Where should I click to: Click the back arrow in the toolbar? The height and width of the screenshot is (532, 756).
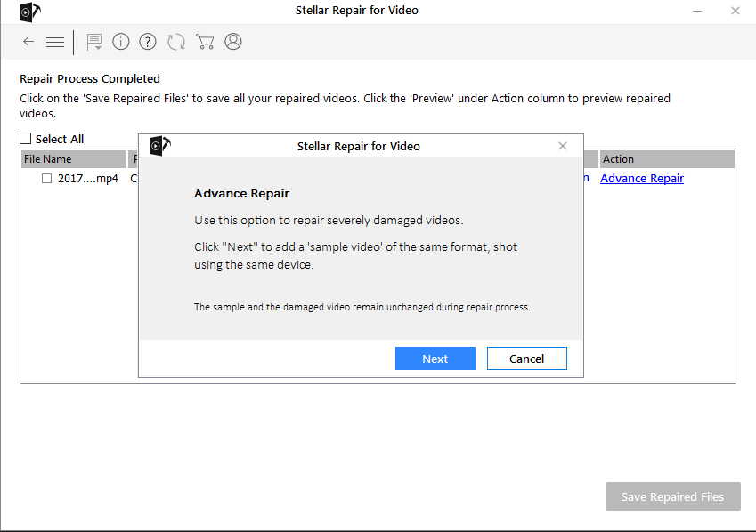28,42
